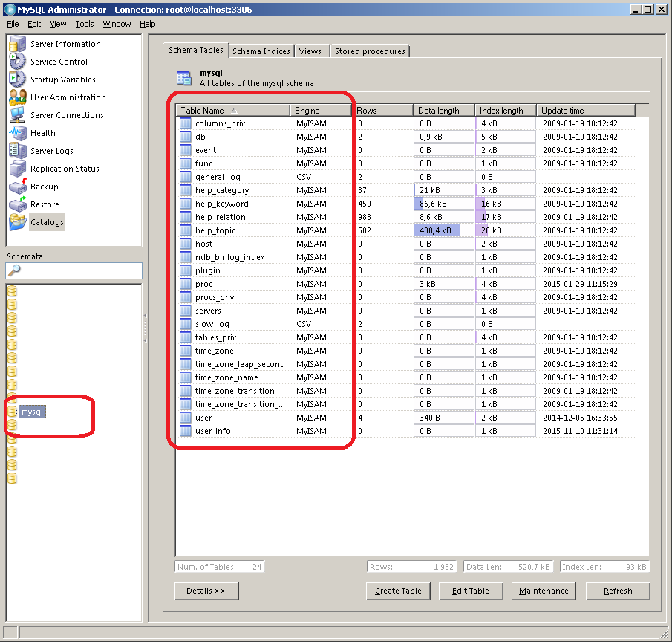The width and height of the screenshot is (672, 642).
Task: Open the Stored procedures tab
Action: click(x=370, y=51)
